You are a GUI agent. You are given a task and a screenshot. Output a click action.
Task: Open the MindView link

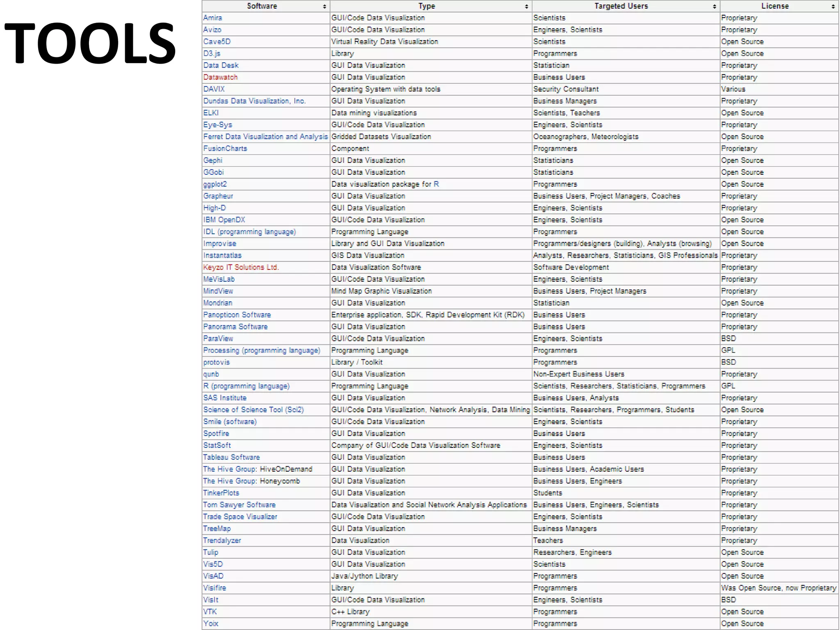point(218,292)
